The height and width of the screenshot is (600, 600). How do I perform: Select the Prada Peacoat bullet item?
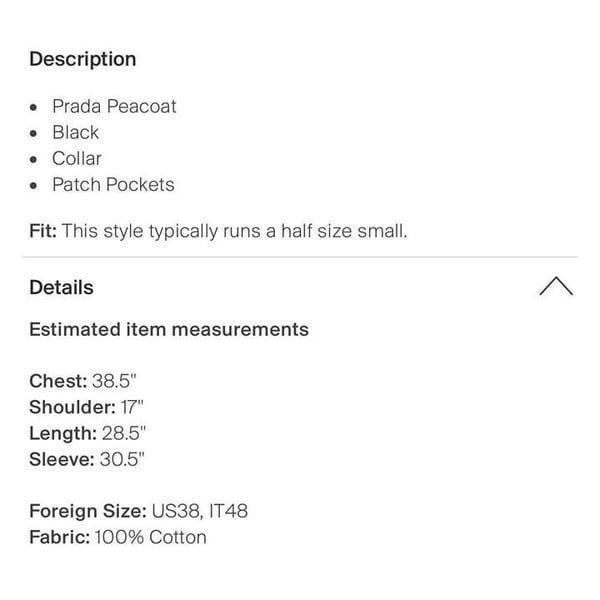click(x=114, y=106)
